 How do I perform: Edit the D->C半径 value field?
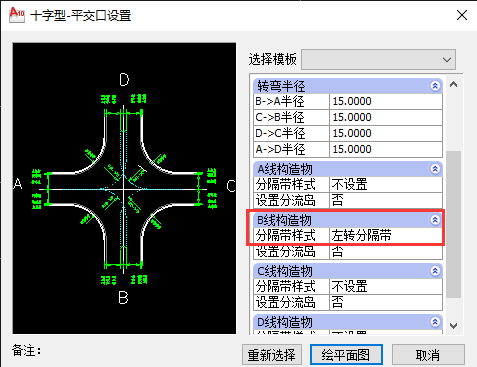pos(386,133)
